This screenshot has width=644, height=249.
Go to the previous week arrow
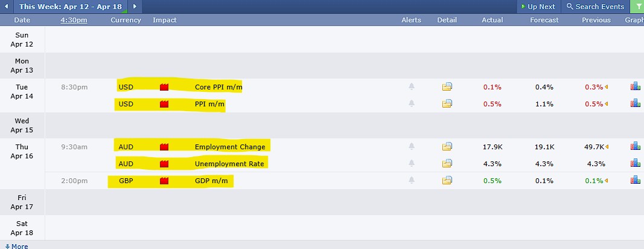pos(6,7)
